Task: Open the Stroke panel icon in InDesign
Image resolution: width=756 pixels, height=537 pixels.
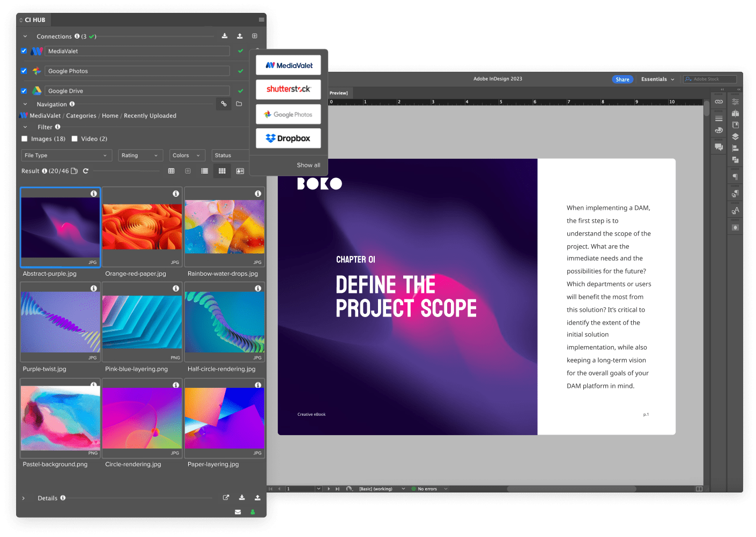Action: [718, 118]
